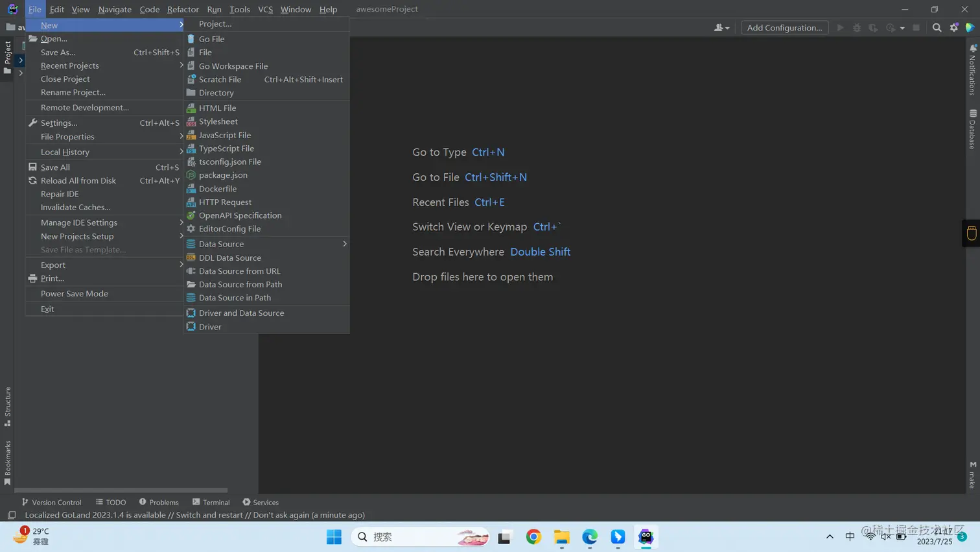
Task: Open Search Everywhere magnifier icon in toolbar
Action: (937, 28)
